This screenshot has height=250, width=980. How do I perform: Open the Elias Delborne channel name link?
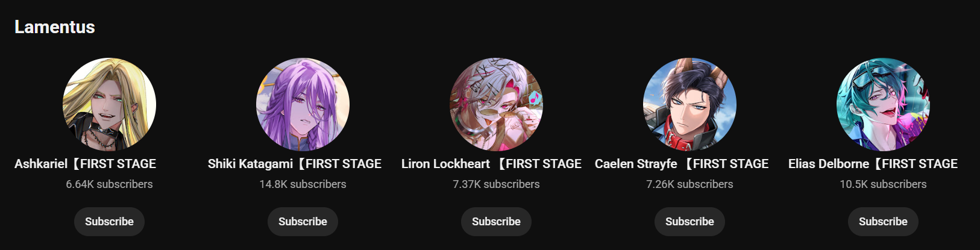pos(873,164)
